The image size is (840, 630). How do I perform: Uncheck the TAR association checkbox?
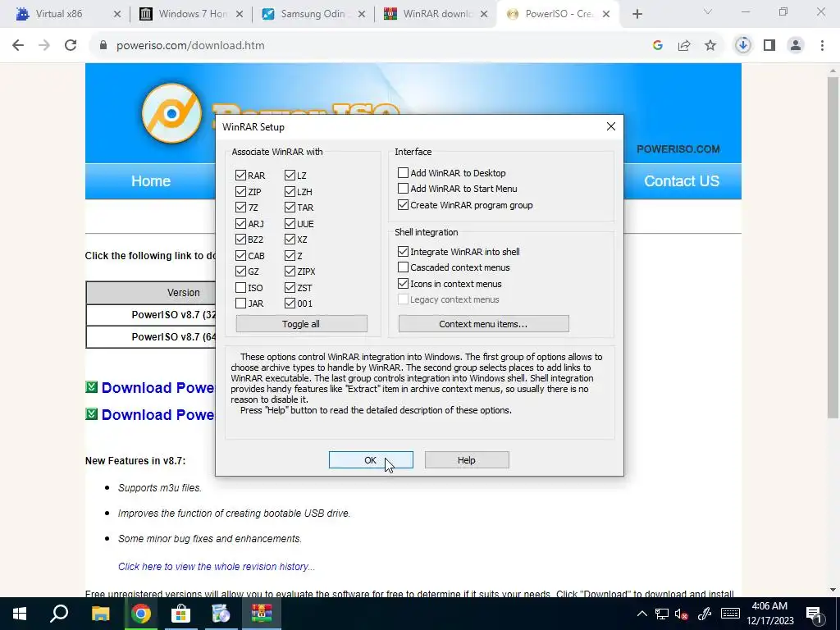click(x=290, y=208)
